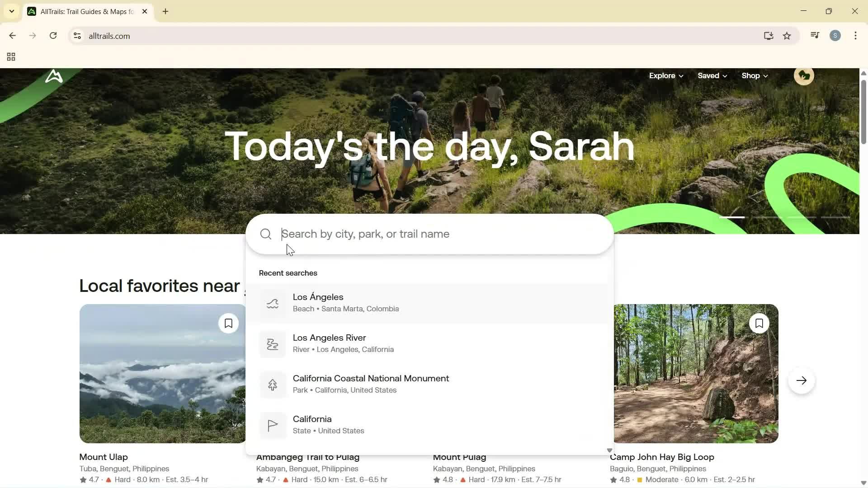Advance the trail carousel with the arrow button
The image size is (868, 488).
pos(801,380)
